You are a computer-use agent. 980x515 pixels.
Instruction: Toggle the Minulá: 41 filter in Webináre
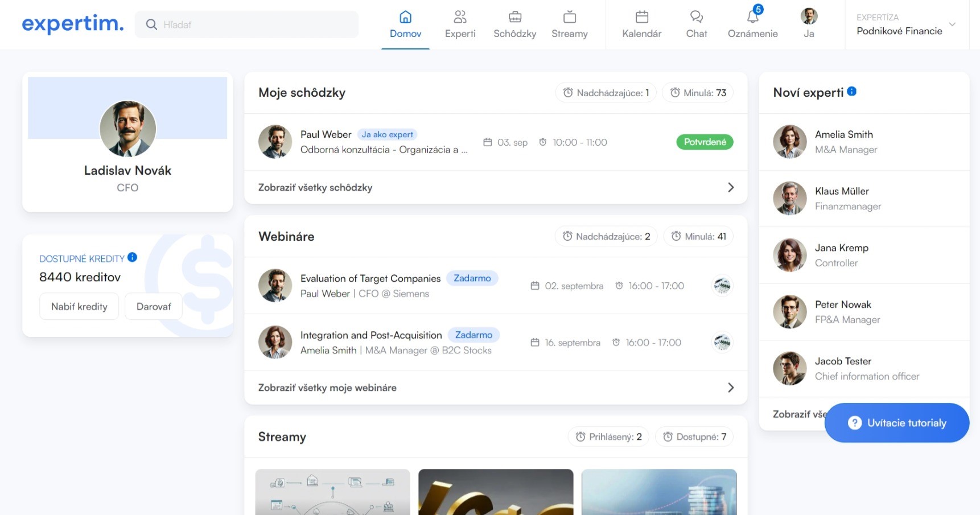698,236
